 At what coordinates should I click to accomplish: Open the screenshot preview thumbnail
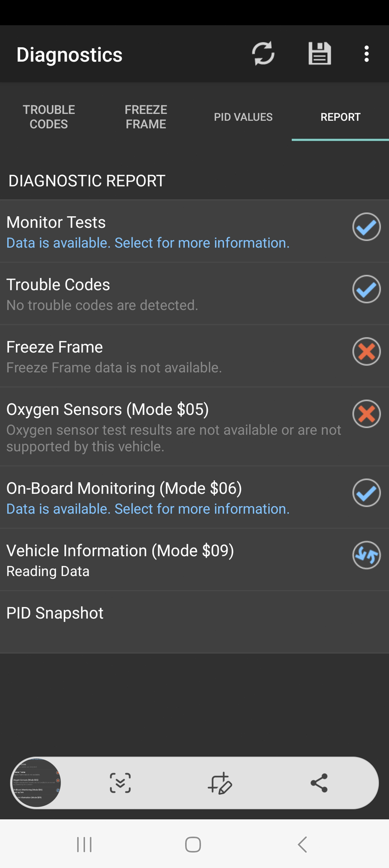tap(36, 782)
